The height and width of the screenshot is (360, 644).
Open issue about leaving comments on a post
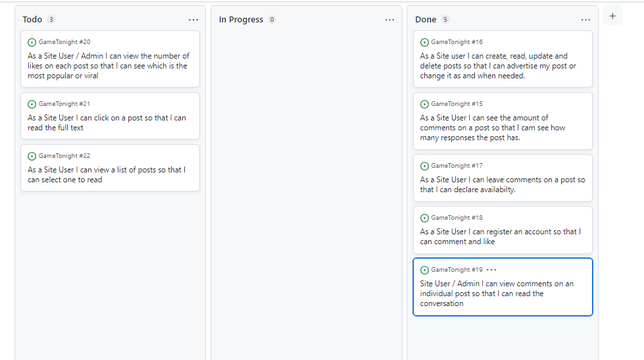point(503,184)
